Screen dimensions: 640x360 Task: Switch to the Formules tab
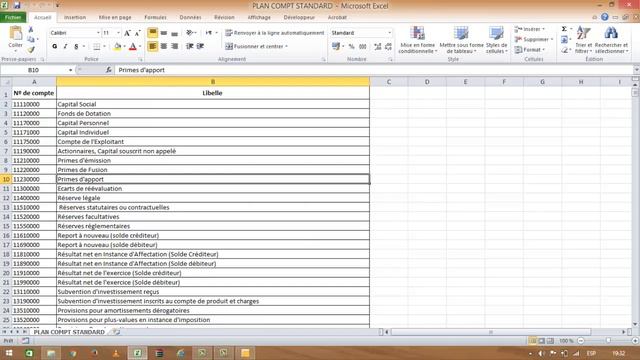point(155,18)
